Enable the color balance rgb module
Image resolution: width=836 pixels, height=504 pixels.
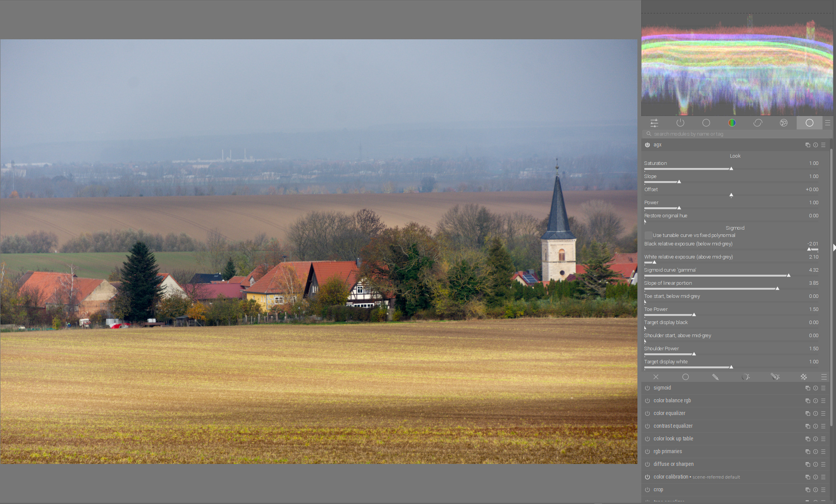click(647, 401)
